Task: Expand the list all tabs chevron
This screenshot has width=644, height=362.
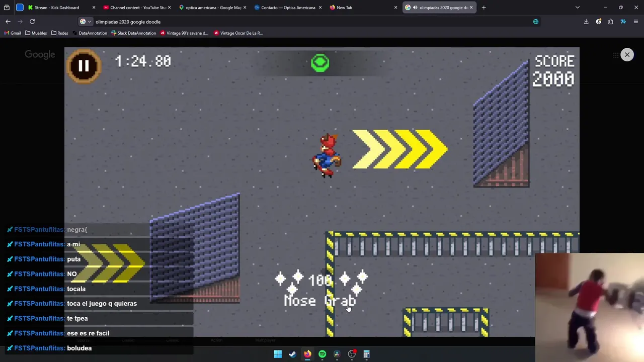Action: 578,8
